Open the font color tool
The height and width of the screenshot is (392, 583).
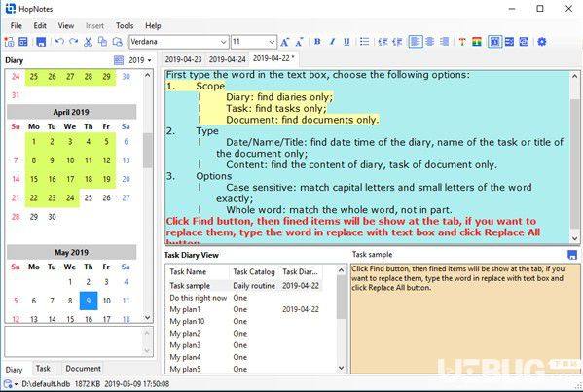click(x=462, y=42)
